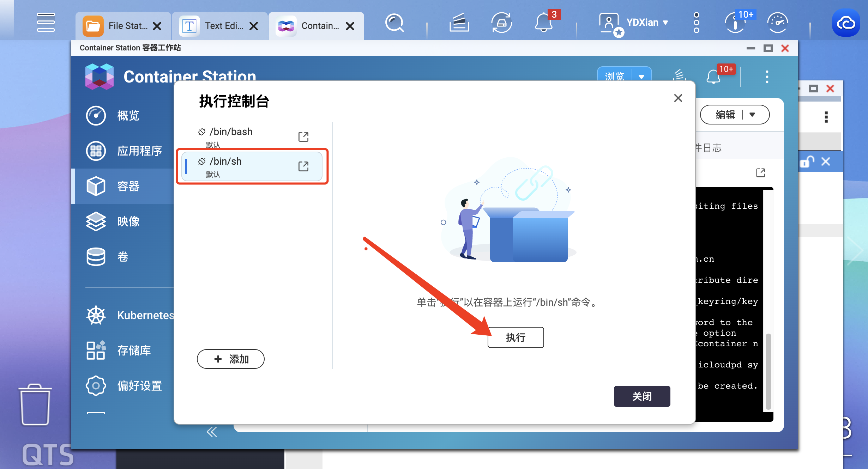Switch to the Text Editor tab
The height and width of the screenshot is (469, 868).
(x=218, y=26)
